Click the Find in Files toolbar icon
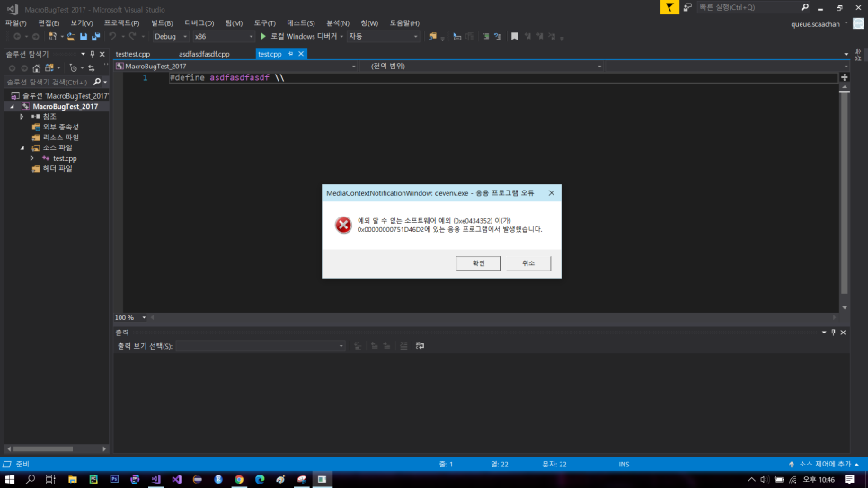The height and width of the screenshot is (488, 868). point(432,37)
